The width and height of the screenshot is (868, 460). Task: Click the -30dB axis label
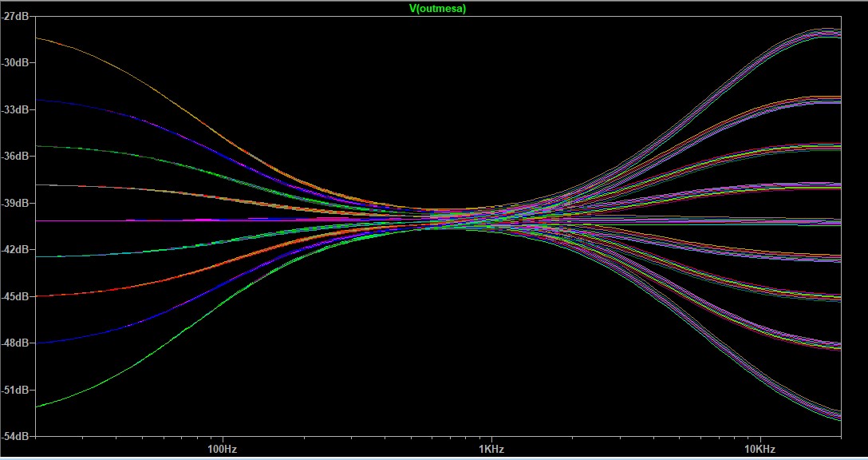click(x=15, y=62)
